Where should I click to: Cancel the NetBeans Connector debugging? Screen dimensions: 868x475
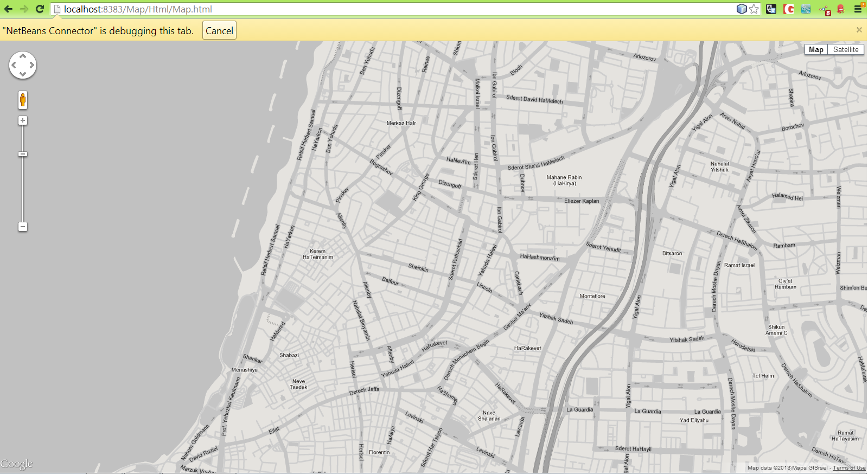tap(219, 30)
